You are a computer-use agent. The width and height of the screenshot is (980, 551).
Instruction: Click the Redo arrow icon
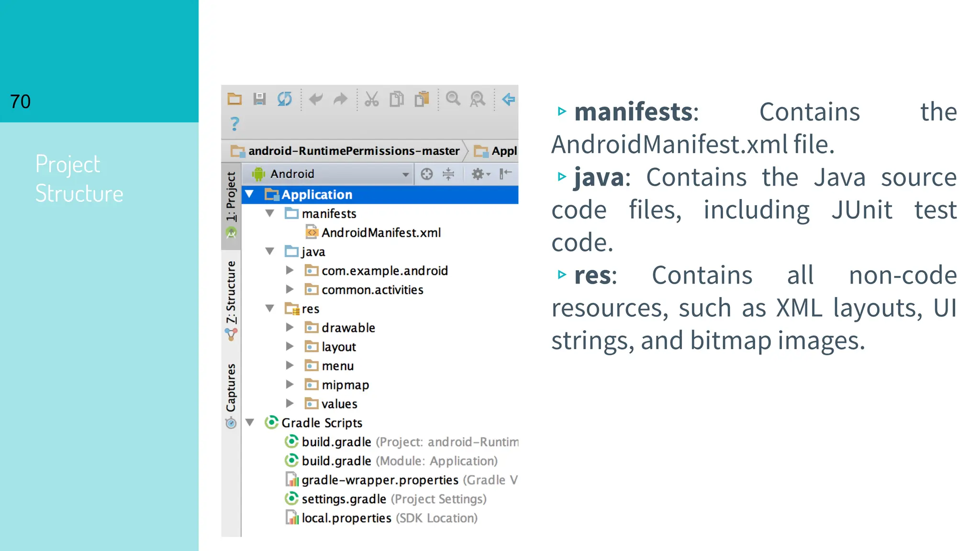[340, 99]
